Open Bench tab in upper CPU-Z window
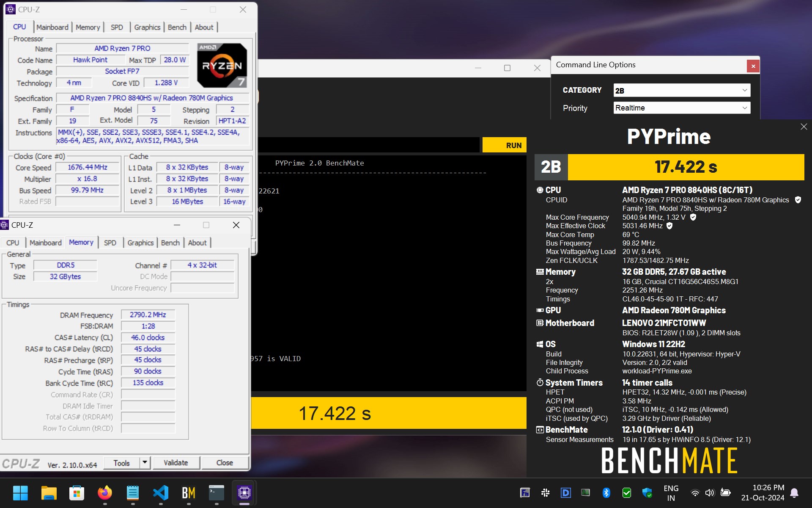 pyautogui.click(x=177, y=27)
